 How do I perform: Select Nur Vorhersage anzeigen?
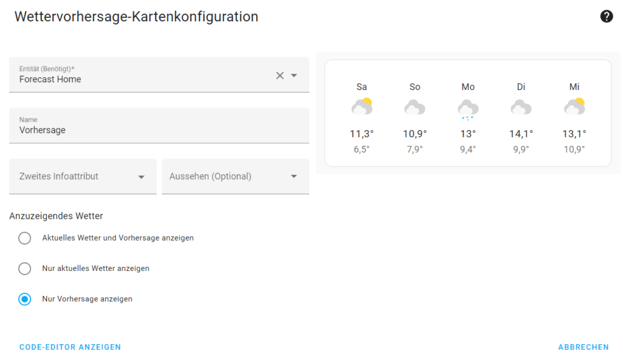24,299
